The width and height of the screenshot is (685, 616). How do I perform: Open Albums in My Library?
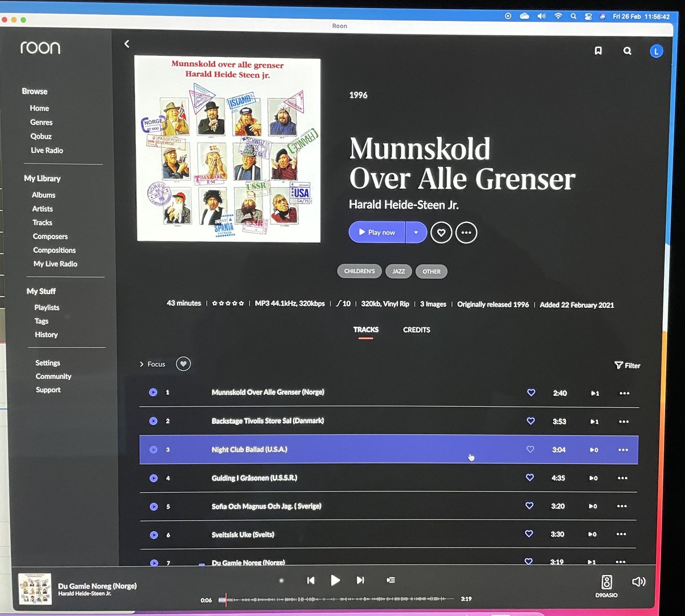(x=43, y=195)
